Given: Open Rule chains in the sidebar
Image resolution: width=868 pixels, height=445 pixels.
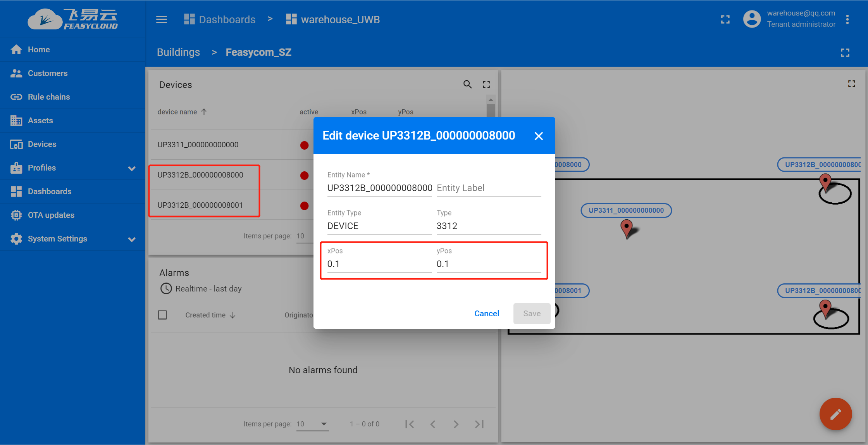Looking at the screenshot, I should (49, 97).
